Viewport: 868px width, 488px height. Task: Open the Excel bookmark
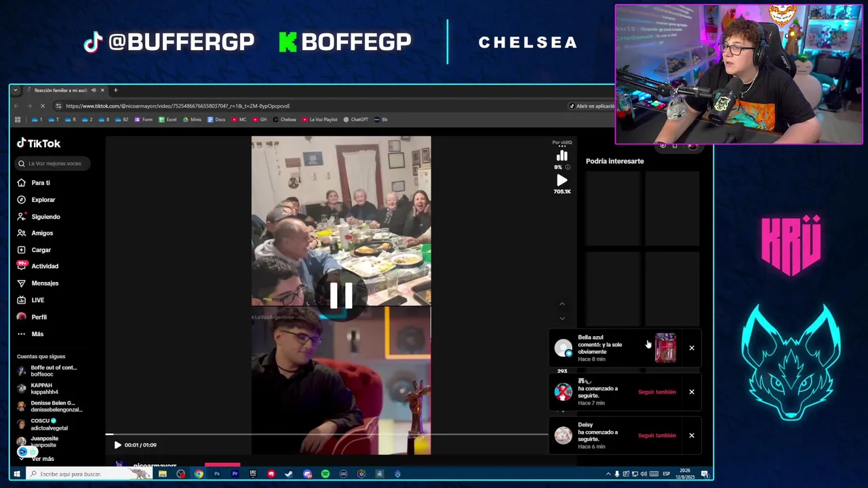click(167, 120)
